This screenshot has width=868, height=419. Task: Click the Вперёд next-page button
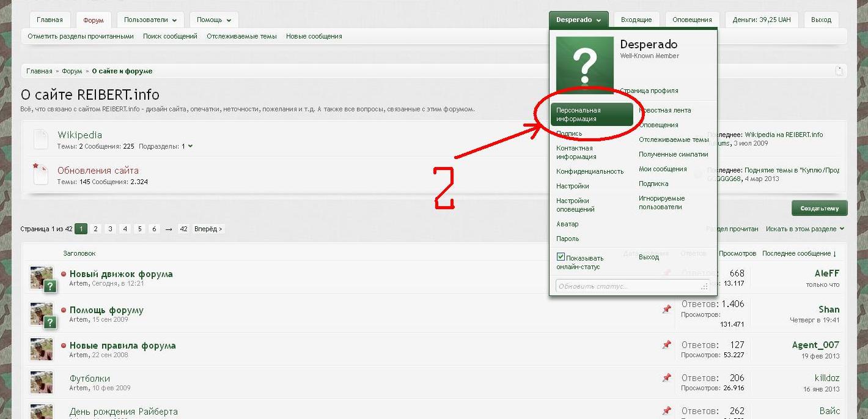208,229
